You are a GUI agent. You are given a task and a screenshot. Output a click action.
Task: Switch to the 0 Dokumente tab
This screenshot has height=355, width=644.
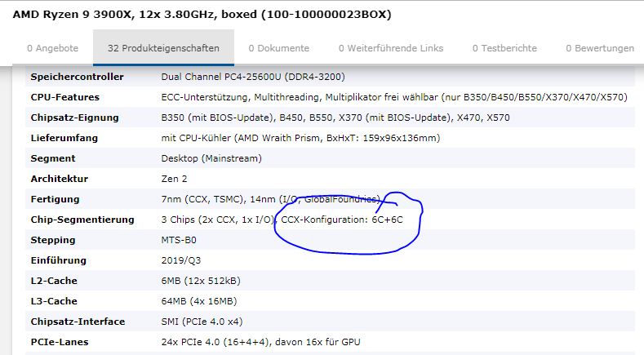[279, 48]
